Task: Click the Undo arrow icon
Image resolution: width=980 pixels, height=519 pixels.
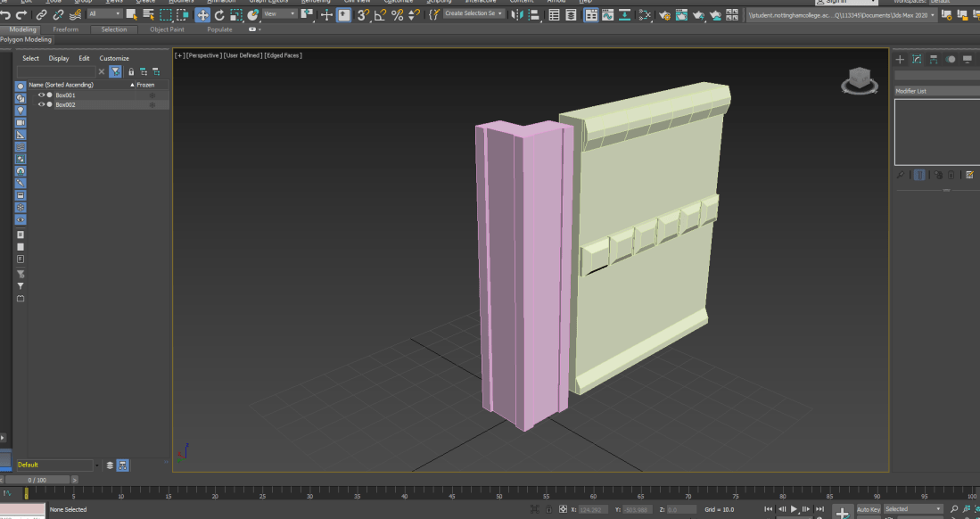Action: 6,15
